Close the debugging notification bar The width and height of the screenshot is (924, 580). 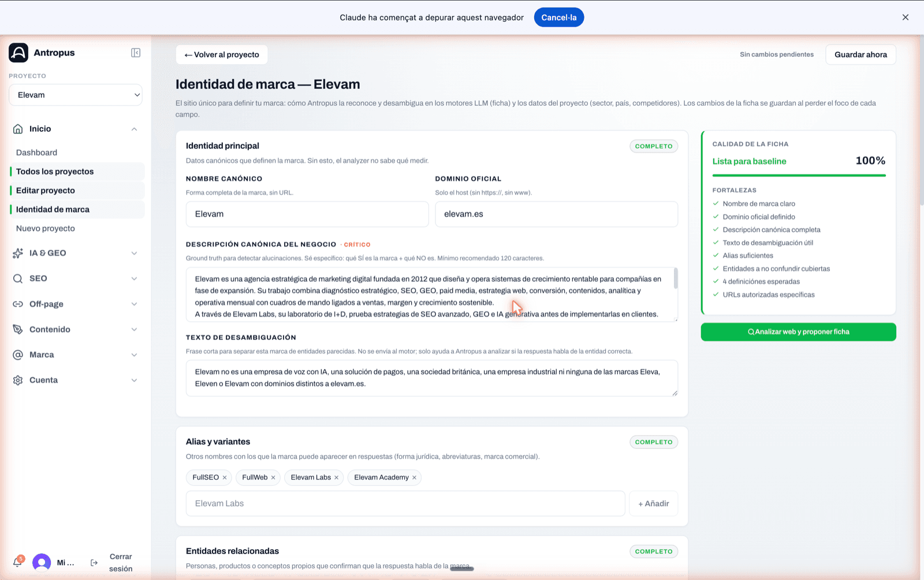[x=906, y=17]
